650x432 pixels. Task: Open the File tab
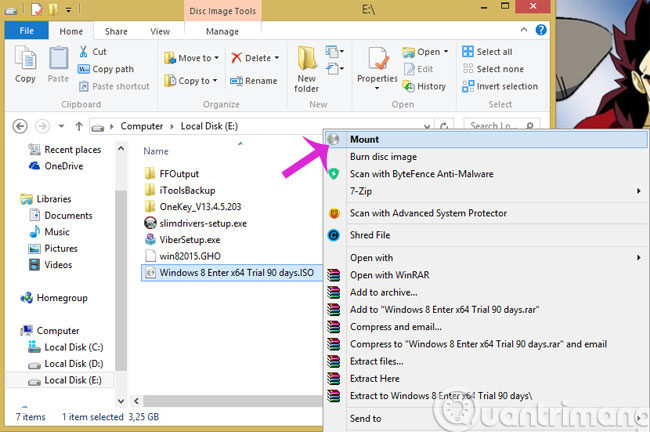point(27,31)
